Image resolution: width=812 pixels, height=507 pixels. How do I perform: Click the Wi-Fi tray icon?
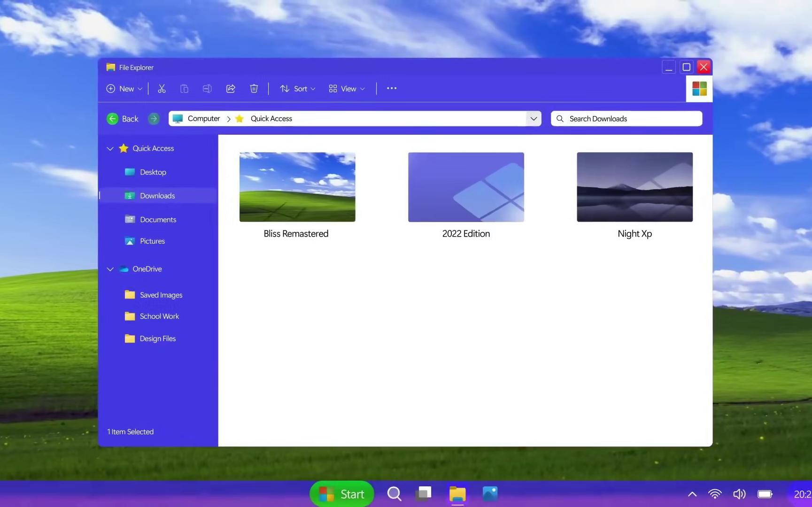[715, 494]
